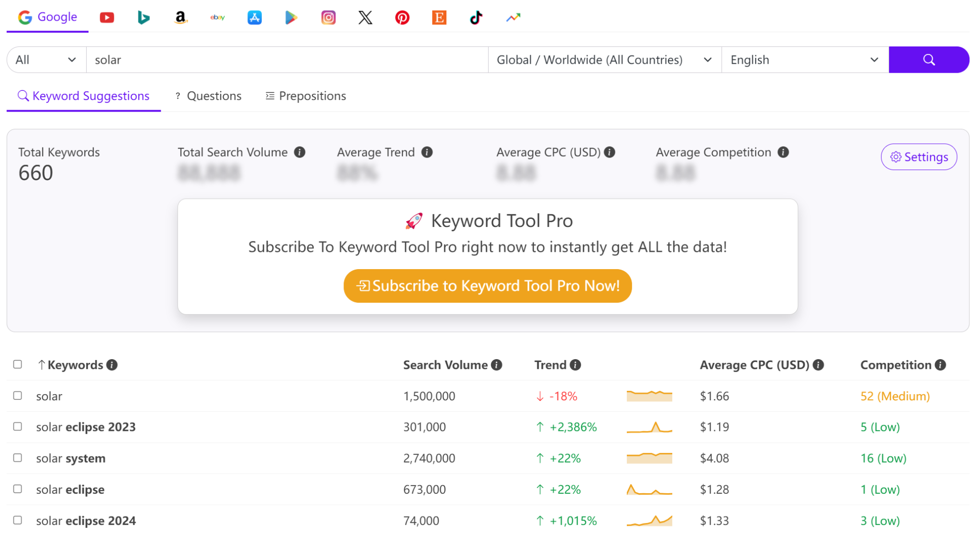Toggle the select-all keywords checkbox
Screen dimensions: 980x533
click(18, 364)
